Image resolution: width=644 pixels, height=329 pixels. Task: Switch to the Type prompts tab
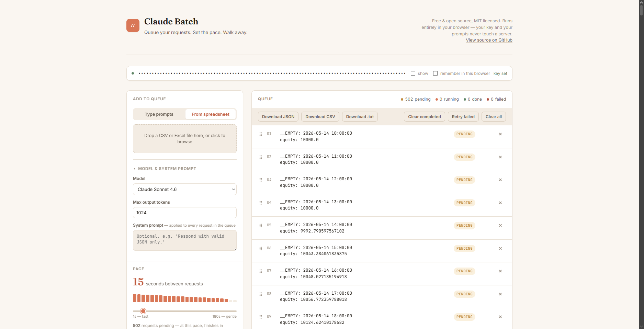point(159,114)
